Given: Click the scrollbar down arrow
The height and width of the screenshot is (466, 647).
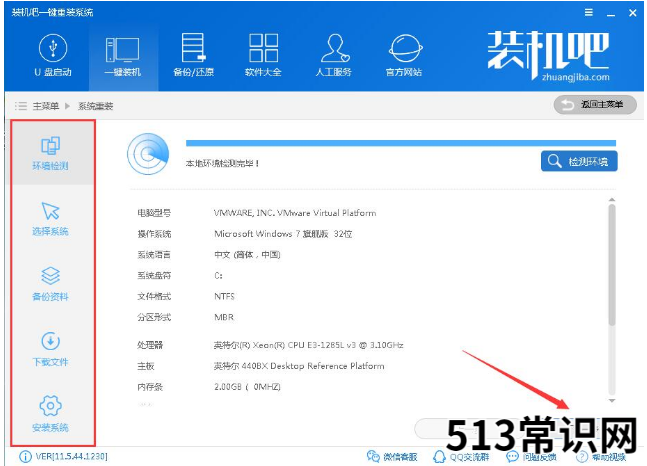Looking at the screenshot, I should pos(612,400).
